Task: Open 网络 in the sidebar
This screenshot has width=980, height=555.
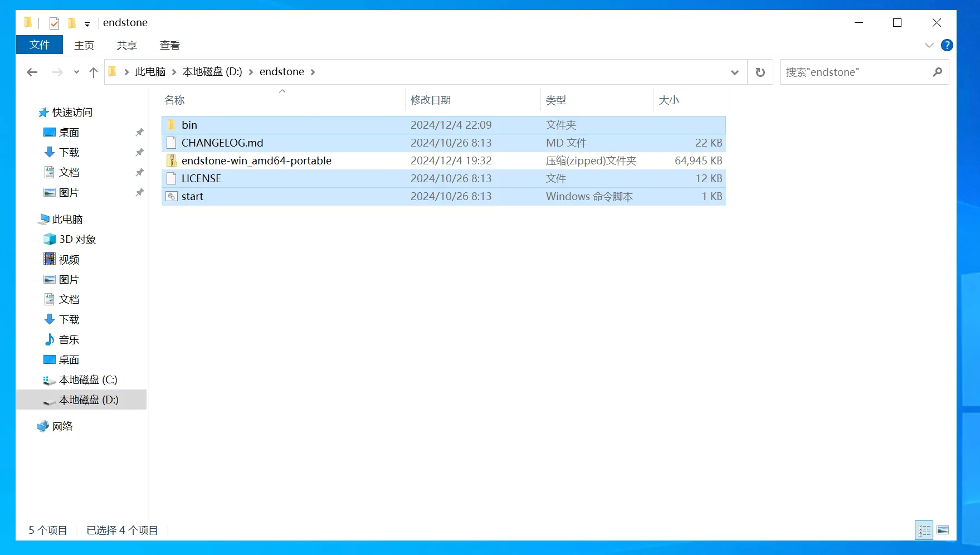Action: [62, 426]
